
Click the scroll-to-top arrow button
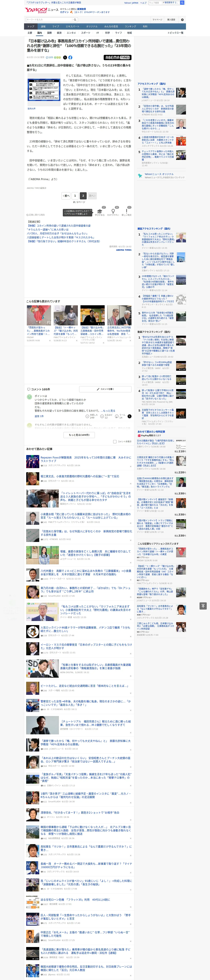(x=203, y=606)
